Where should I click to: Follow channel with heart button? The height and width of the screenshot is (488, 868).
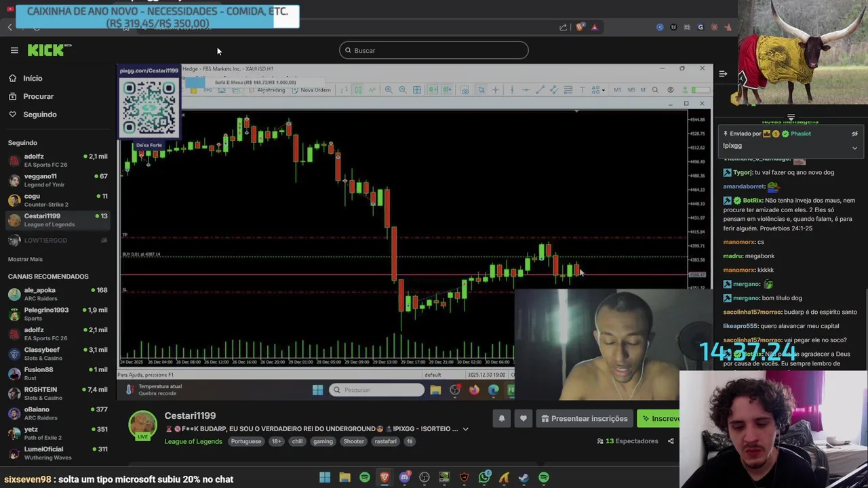(523, 419)
